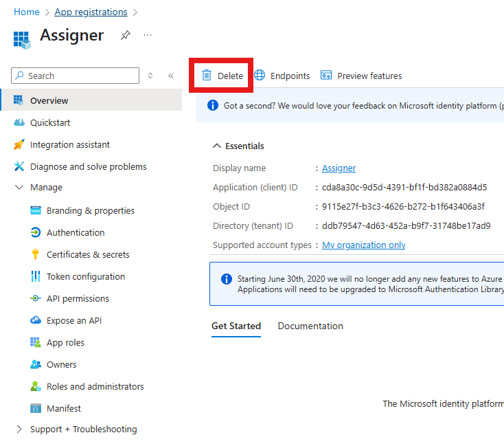The height and width of the screenshot is (446, 504).
Task: Open Overview in the sidebar menu
Action: [x=91, y=100]
